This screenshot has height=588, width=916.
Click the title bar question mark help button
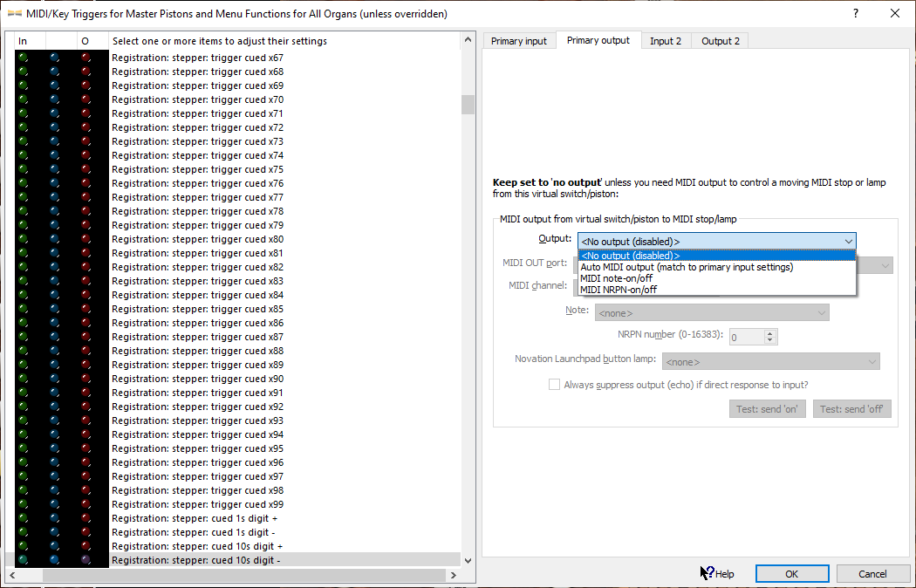(x=854, y=13)
